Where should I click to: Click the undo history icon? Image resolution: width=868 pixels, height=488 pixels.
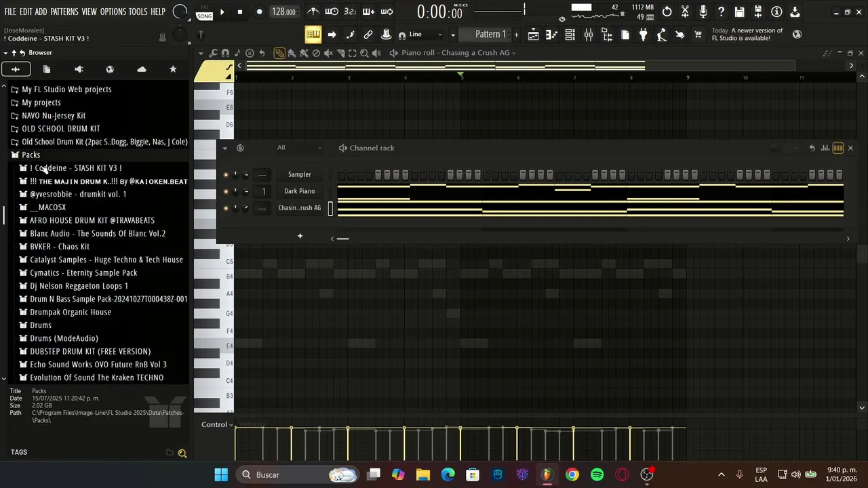tap(667, 12)
